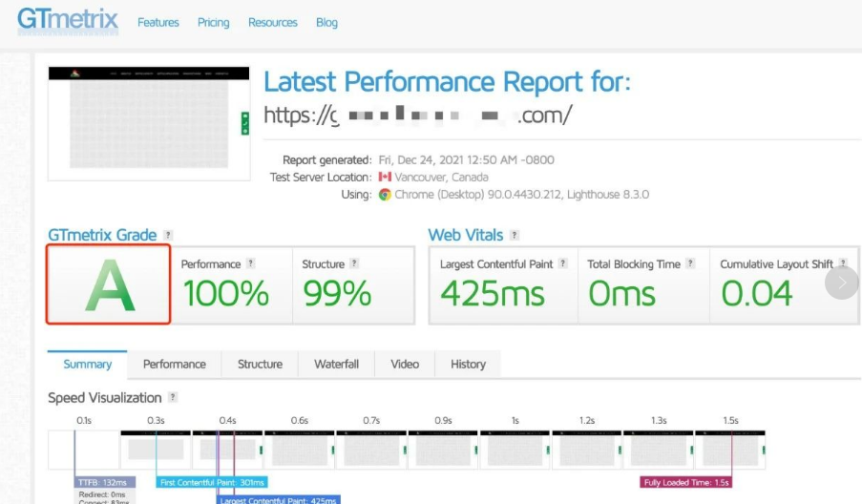Image resolution: width=862 pixels, height=504 pixels.
Task: Click the 425ms LCP value
Action: [x=493, y=293]
